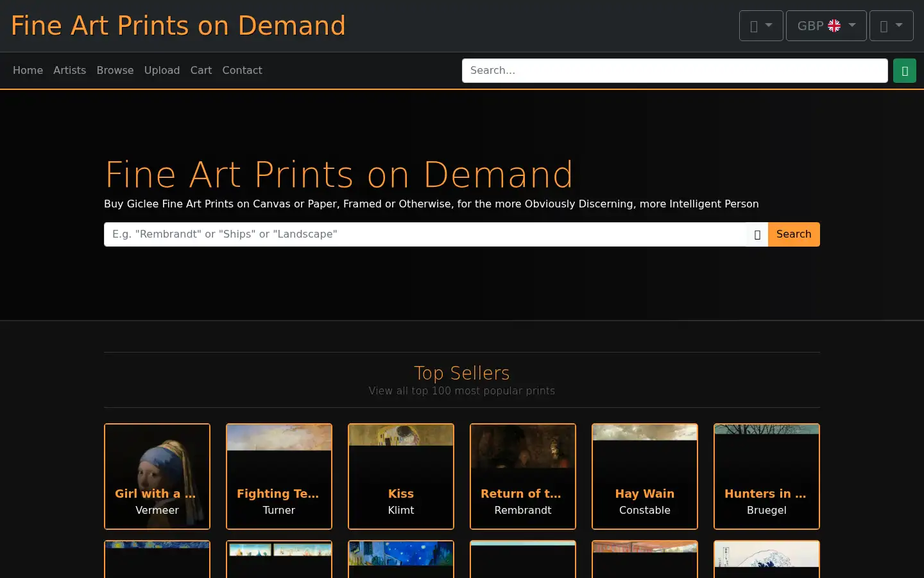This screenshot has width=924, height=578.
Task: Open the Upload menu item
Action: (x=162, y=71)
